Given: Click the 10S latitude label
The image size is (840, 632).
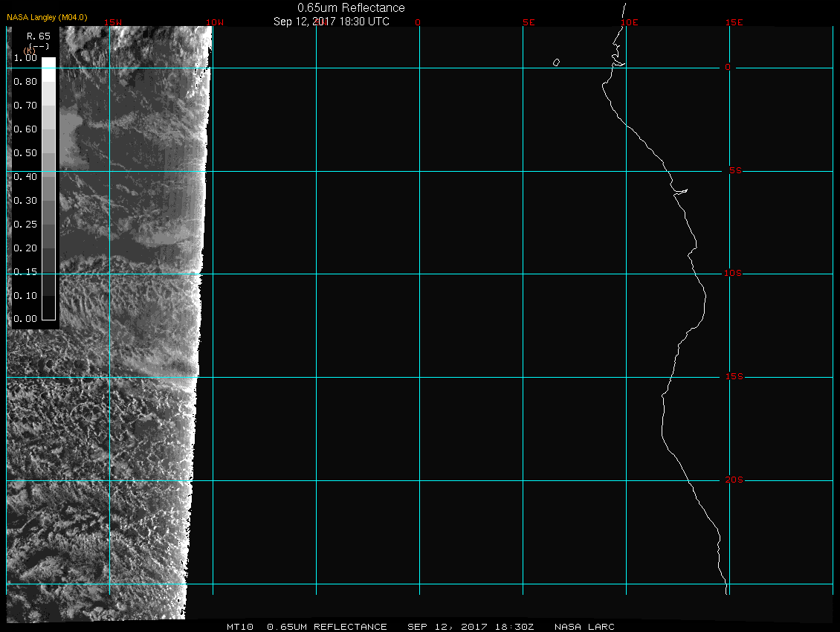Looking at the screenshot, I should click(x=732, y=274).
